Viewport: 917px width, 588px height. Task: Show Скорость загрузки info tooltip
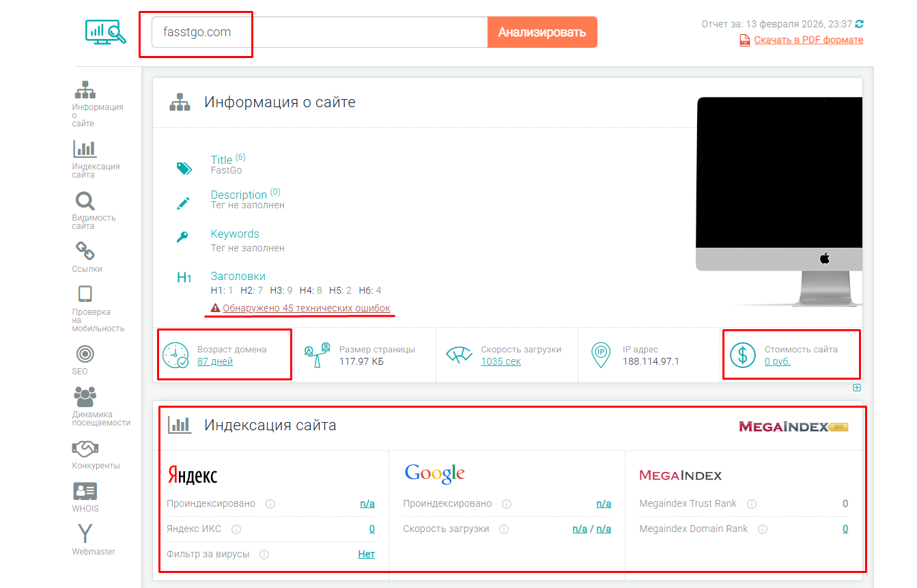coord(504,529)
